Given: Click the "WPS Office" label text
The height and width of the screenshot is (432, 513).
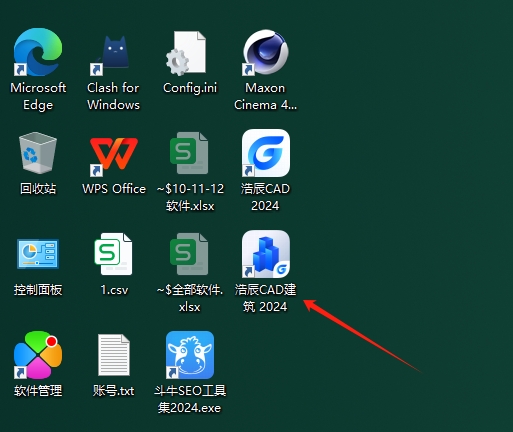Looking at the screenshot, I should point(114,189).
